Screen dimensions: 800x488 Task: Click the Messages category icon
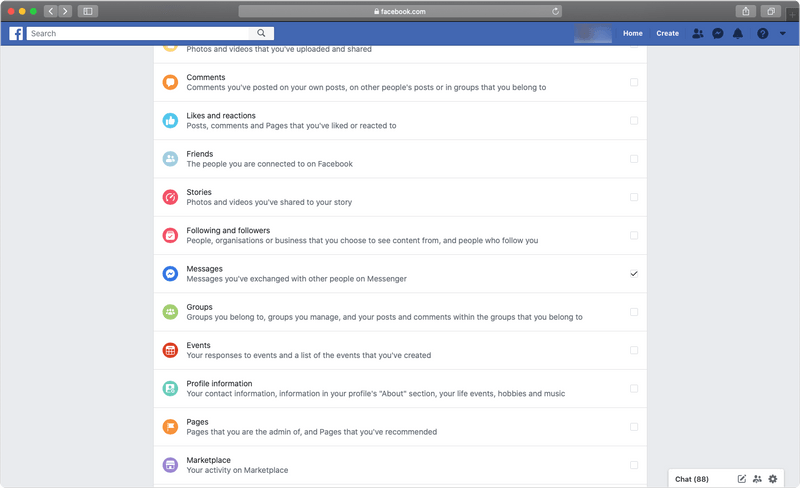point(170,274)
